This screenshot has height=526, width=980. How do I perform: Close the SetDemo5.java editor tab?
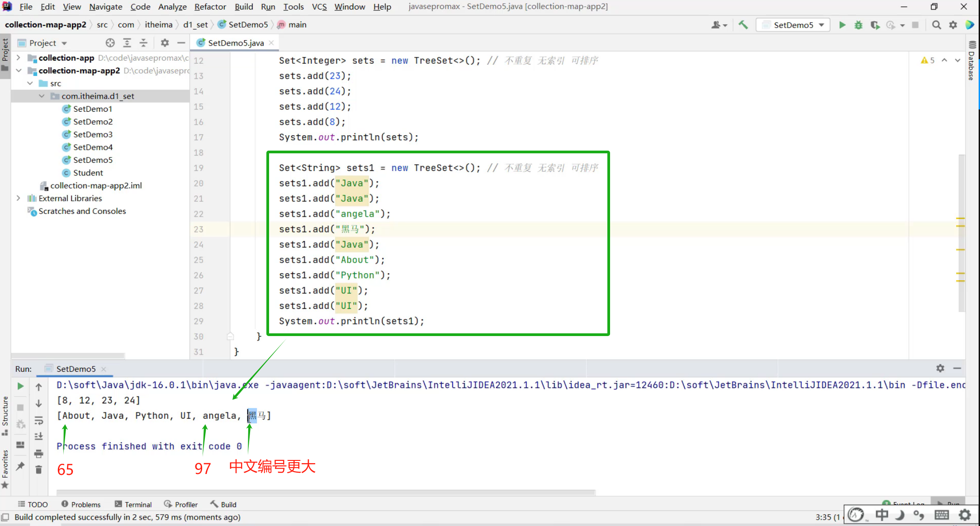[271, 43]
